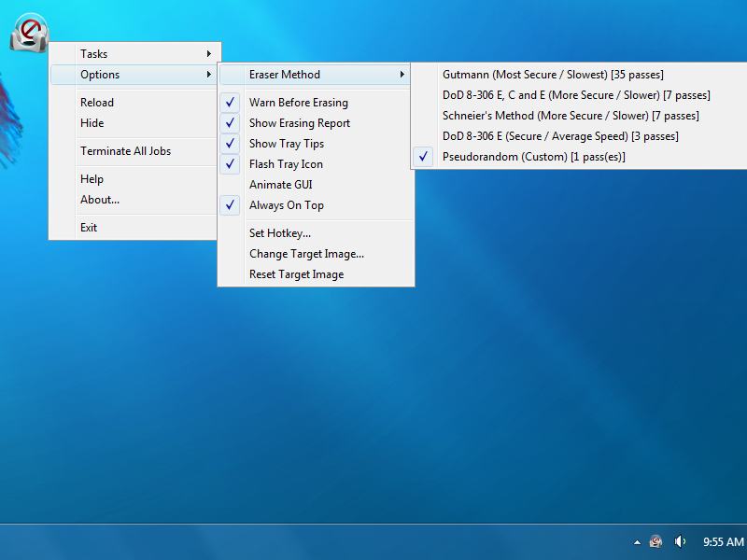This screenshot has height=560, width=747.
Task: Uncheck Show Erasing Report
Action: click(299, 123)
